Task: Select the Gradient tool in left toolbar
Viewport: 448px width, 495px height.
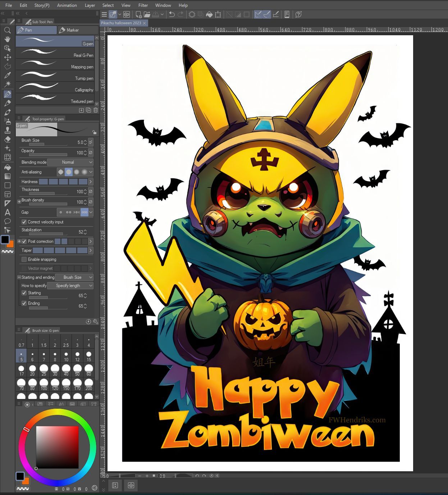Action: 7,176
